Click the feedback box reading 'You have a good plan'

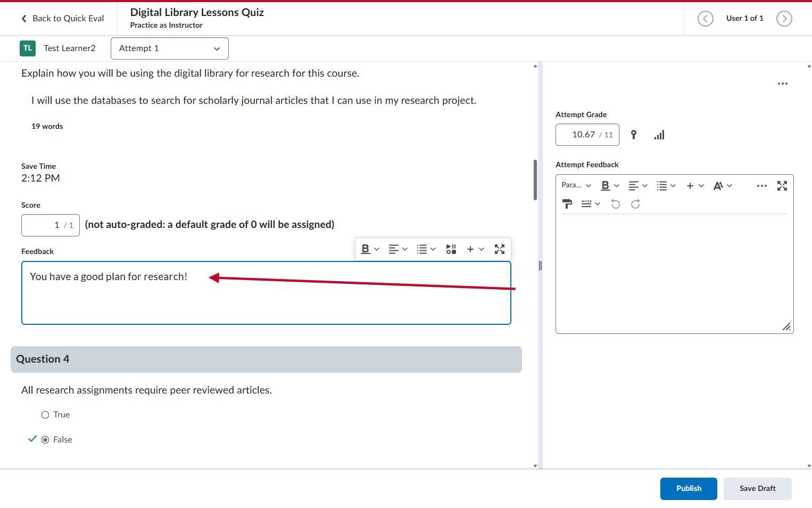point(266,293)
